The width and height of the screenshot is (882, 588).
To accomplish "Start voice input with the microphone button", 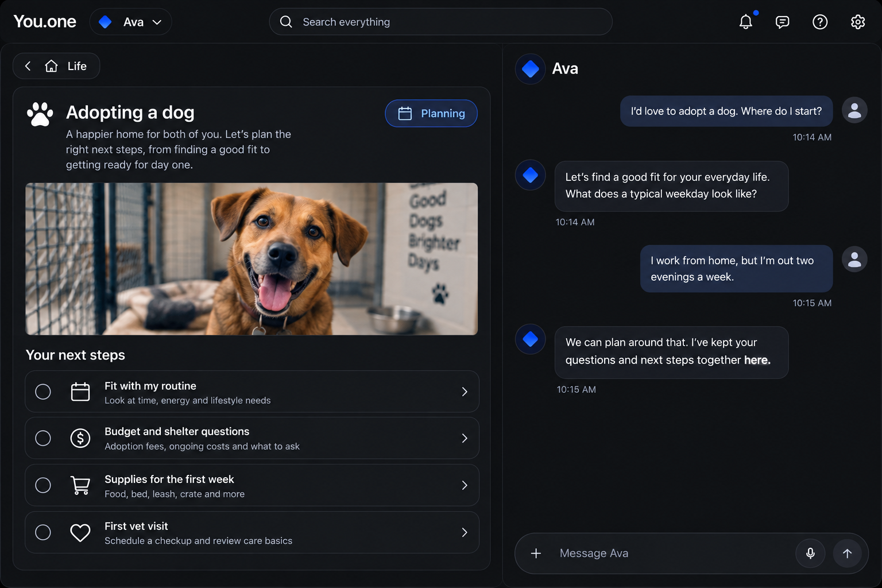I will click(810, 553).
